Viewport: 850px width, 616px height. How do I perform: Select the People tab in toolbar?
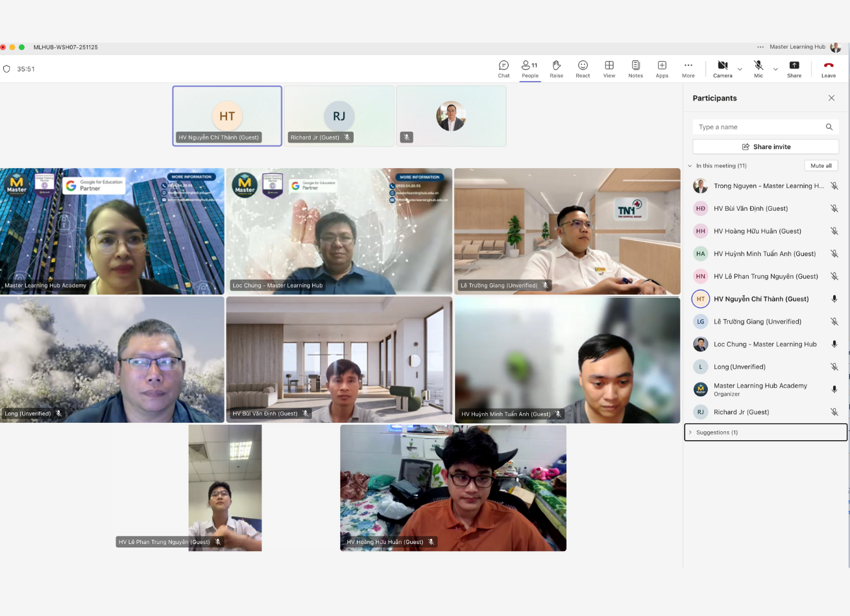pyautogui.click(x=529, y=69)
